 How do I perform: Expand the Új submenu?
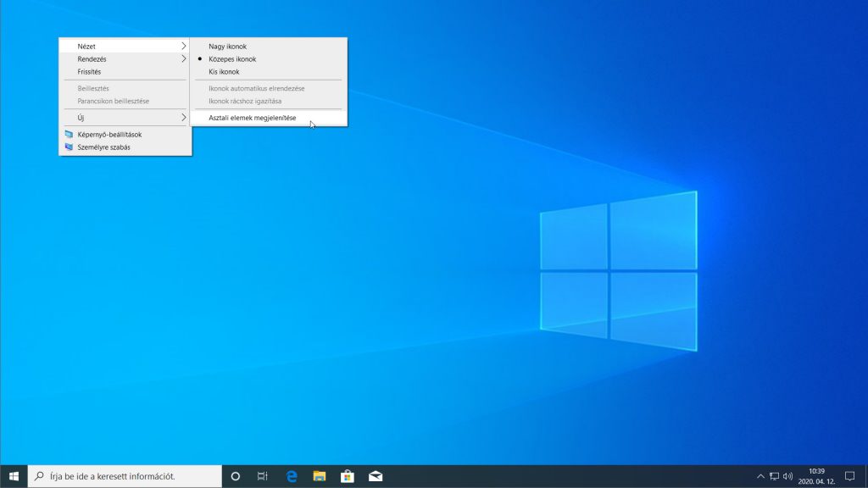(125, 117)
